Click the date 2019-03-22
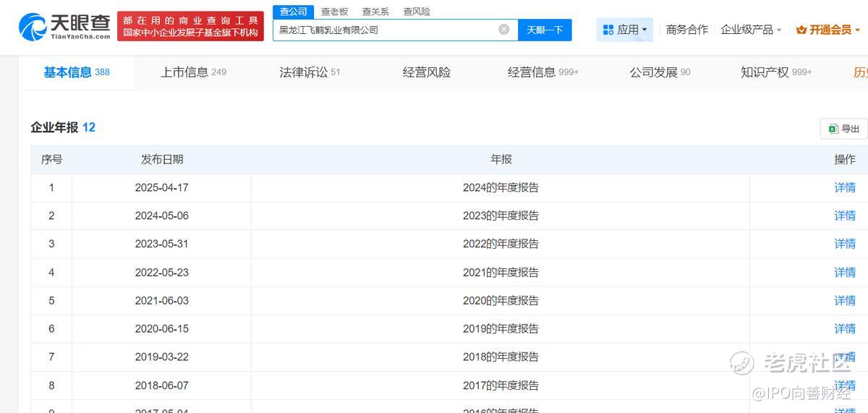Image resolution: width=868 pixels, height=413 pixels. 161,357
